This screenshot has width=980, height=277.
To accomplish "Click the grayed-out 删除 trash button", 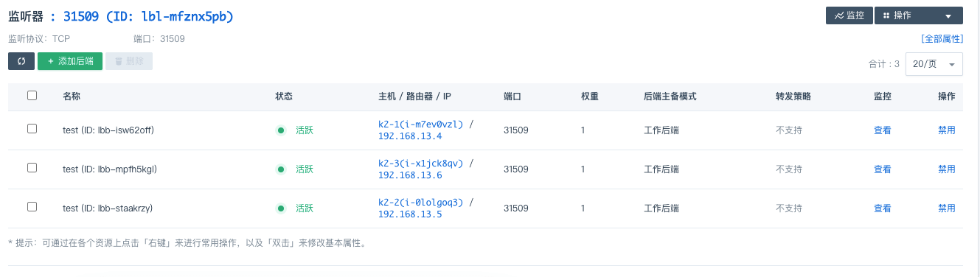I will point(129,61).
